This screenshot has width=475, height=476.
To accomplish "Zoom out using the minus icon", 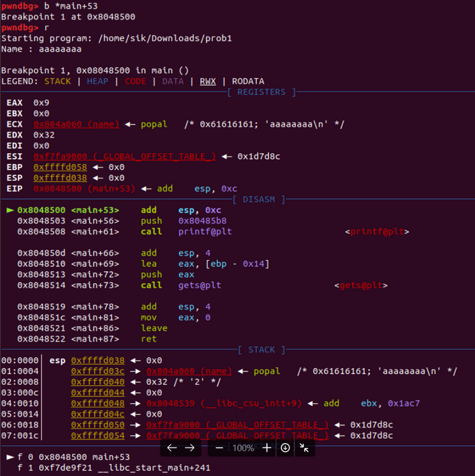I will coord(219,448).
